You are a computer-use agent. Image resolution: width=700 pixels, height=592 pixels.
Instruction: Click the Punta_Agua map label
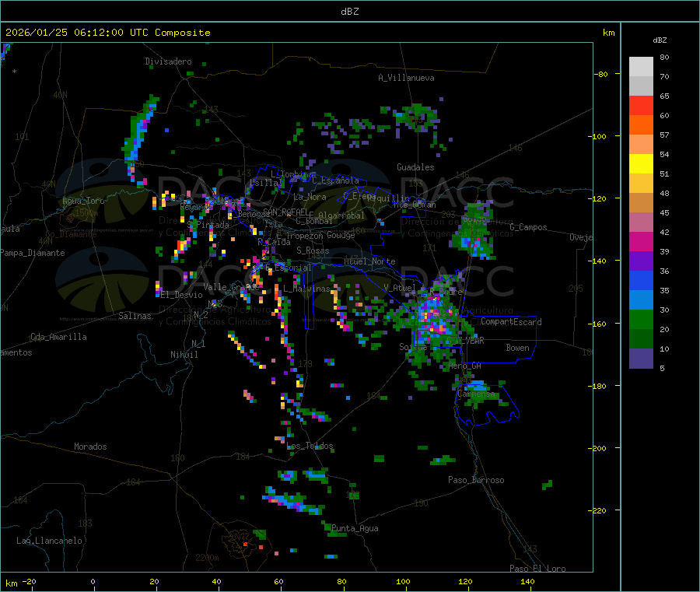(x=355, y=528)
